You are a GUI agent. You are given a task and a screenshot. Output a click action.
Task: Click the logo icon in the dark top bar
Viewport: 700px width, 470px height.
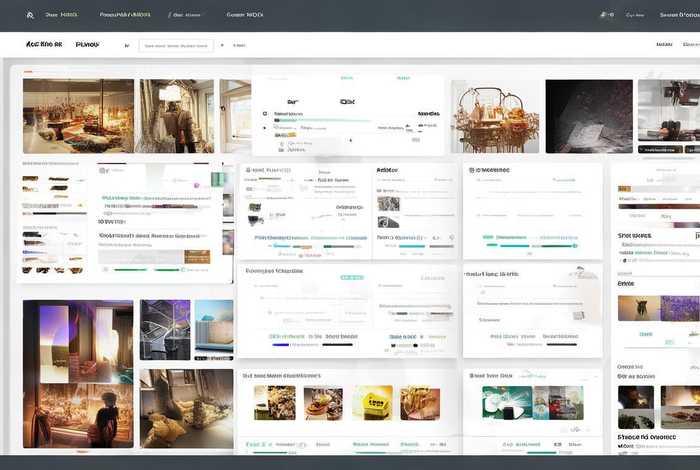point(29,15)
